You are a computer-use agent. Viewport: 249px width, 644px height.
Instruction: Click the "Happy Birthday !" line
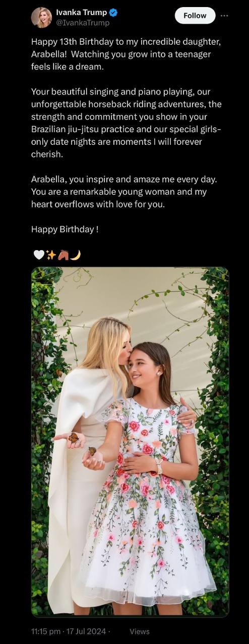[x=65, y=229]
